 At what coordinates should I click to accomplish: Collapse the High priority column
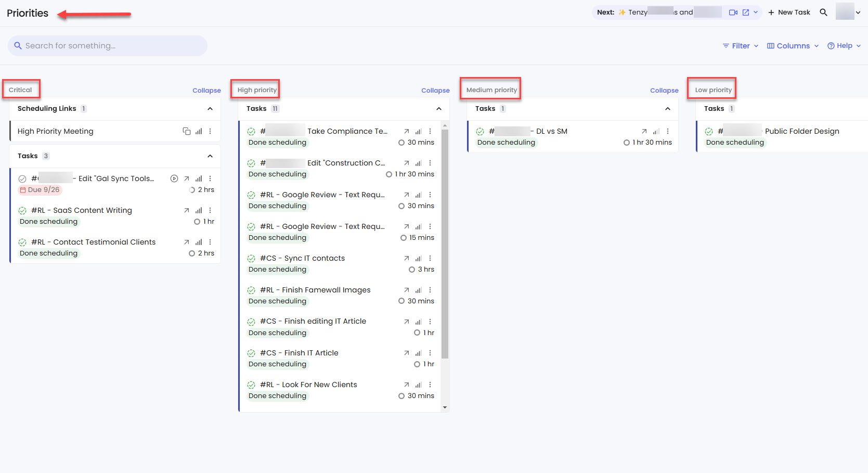pyautogui.click(x=435, y=90)
